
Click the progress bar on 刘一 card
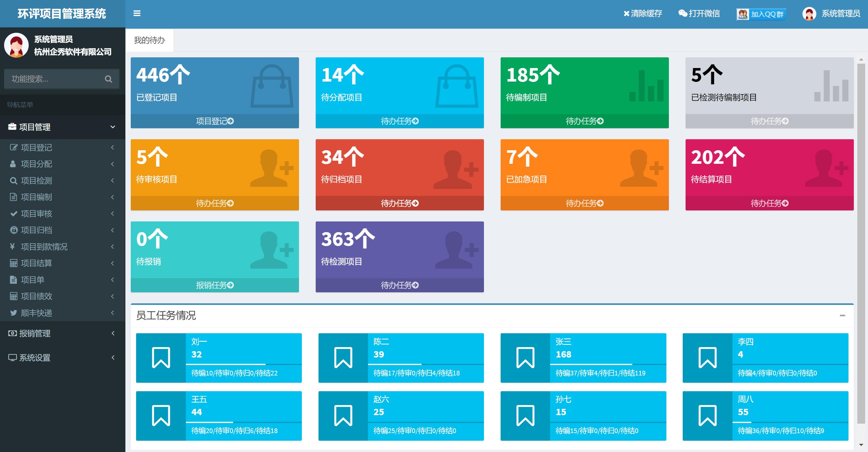click(x=244, y=364)
